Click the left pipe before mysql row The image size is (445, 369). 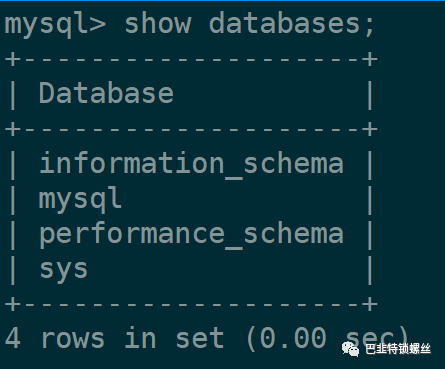(x=13, y=199)
